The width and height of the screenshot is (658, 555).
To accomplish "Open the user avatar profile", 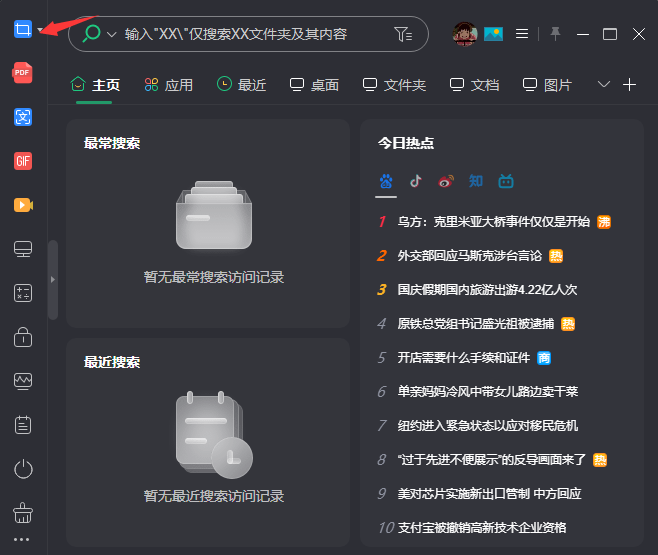I will point(465,34).
